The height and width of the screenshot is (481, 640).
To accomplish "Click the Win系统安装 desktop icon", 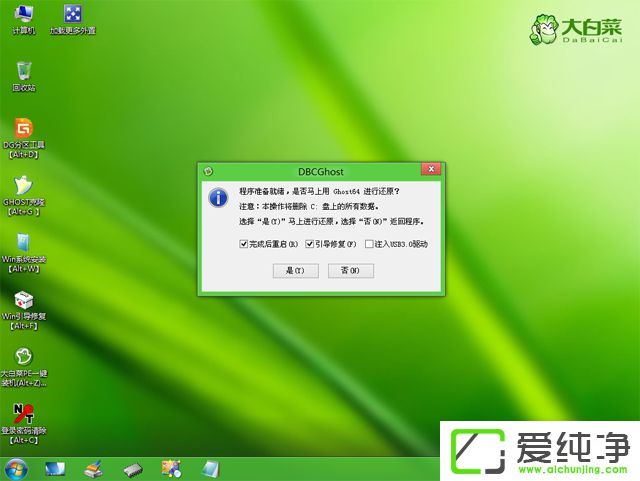I will [23, 245].
